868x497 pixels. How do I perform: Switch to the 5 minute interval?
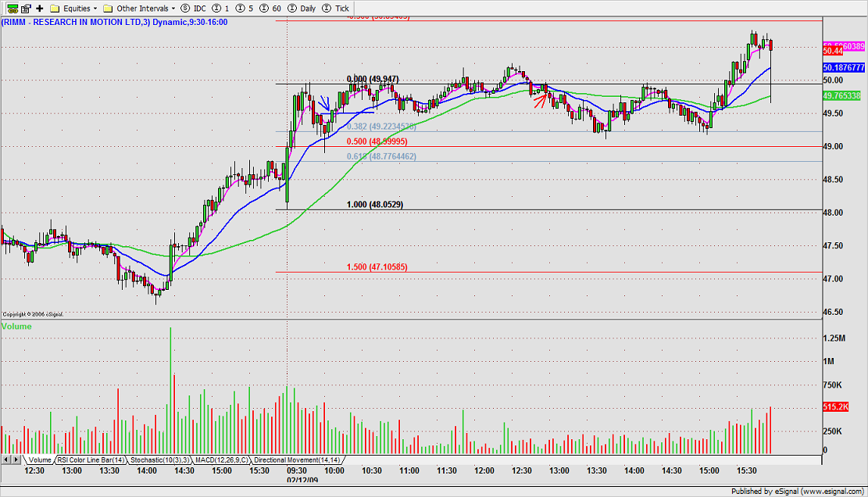click(x=245, y=9)
